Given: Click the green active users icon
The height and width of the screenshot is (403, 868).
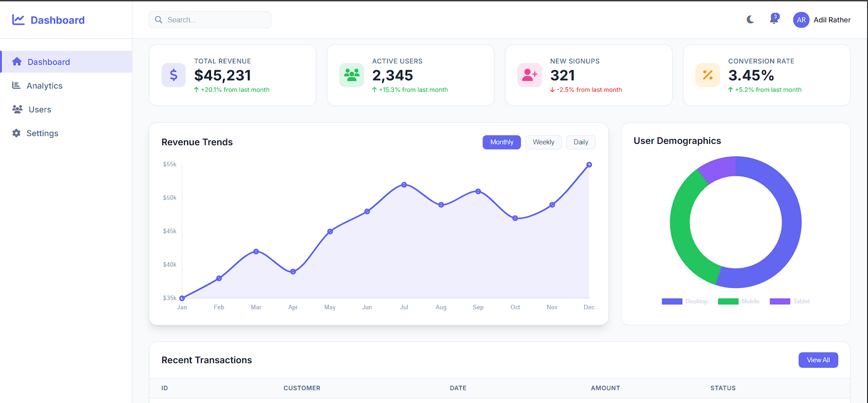Looking at the screenshot, I should (x=352, y=75).
